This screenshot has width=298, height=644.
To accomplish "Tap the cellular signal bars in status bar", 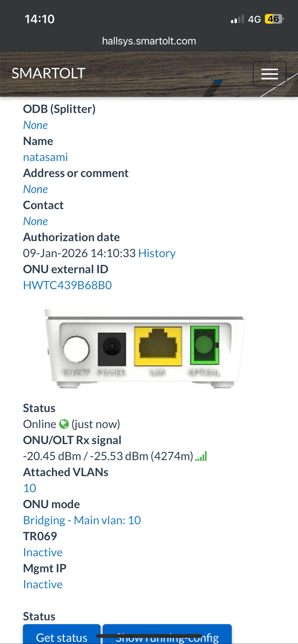I will pos(237,19).
